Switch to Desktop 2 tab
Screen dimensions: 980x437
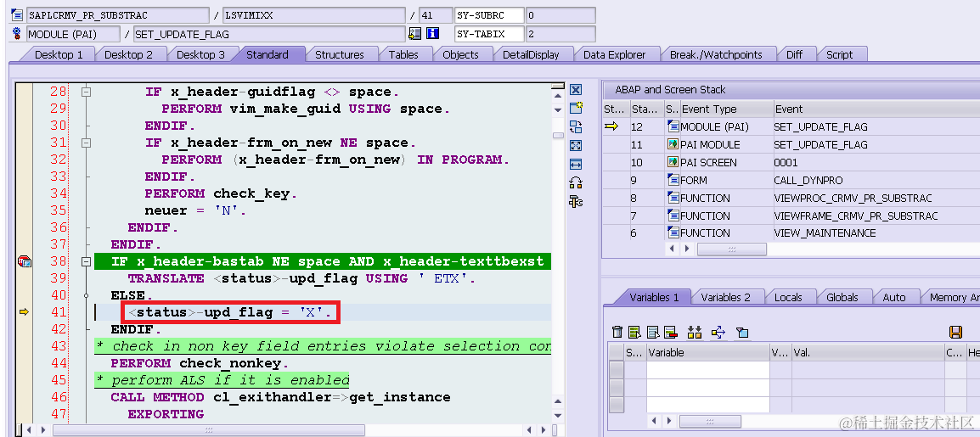[x=129, y=55]
